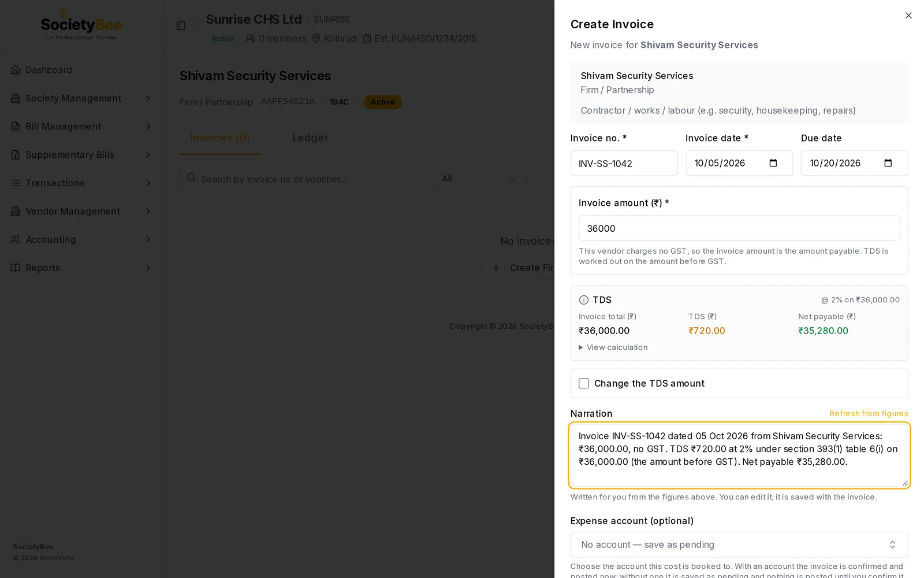Click the members icon in header
Screen dimensions: 924x578
point(250,39)
